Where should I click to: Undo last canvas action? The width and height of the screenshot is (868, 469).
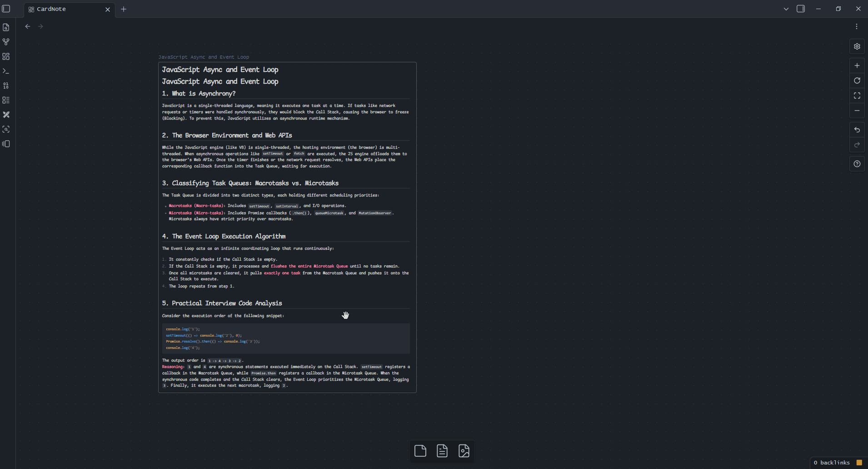[x=857, y=130]
